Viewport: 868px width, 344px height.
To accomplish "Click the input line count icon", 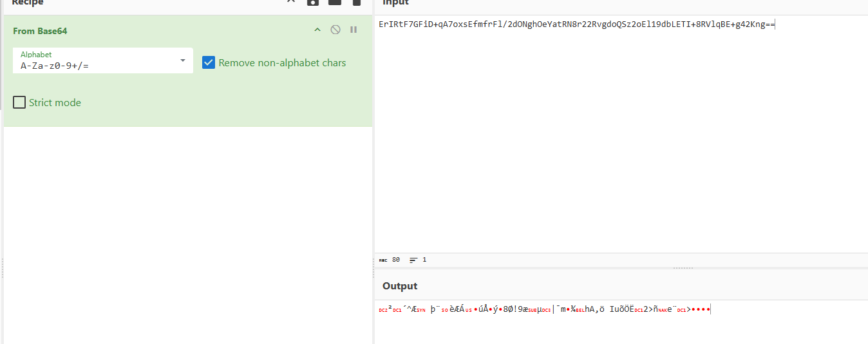I will coord(413,260).
